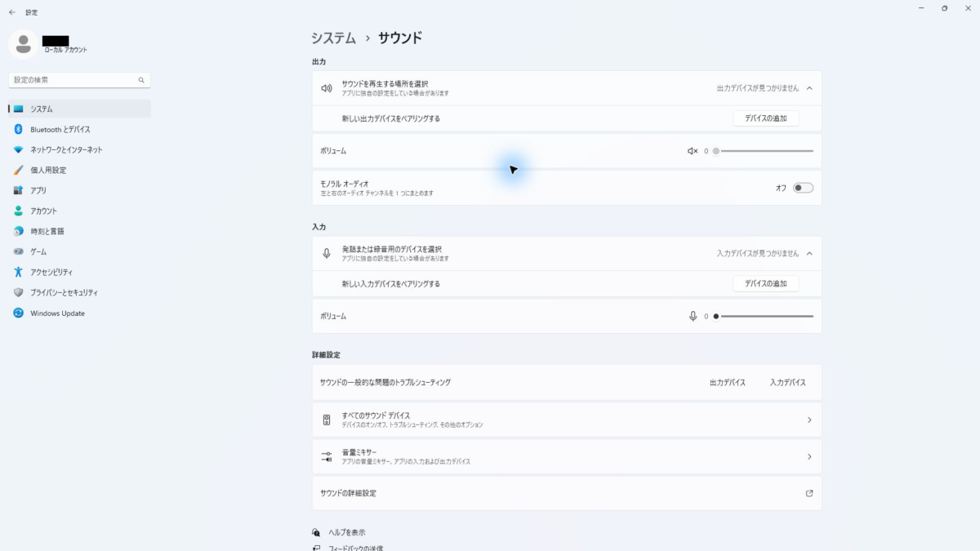Screen dimensions: 980x551
Task: Click the 時刻と言語 globe clock icon
Action: tap(19, 231)
